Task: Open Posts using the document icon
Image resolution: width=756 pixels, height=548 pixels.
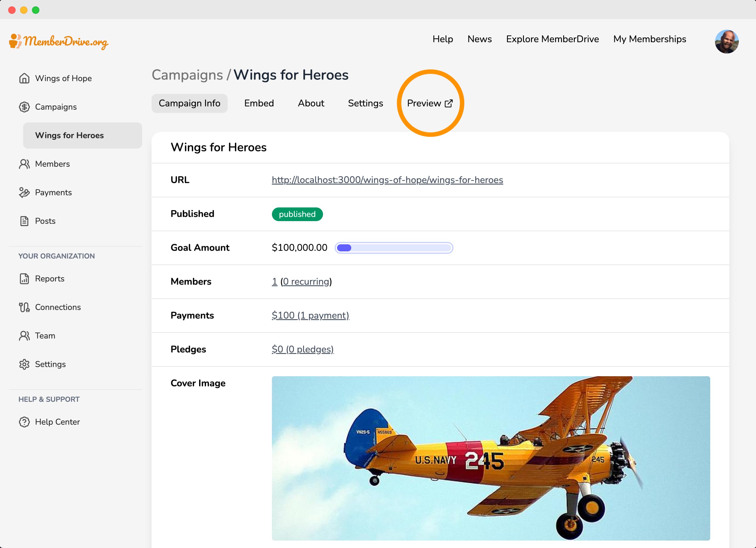Action: click(x=24, y=221)
